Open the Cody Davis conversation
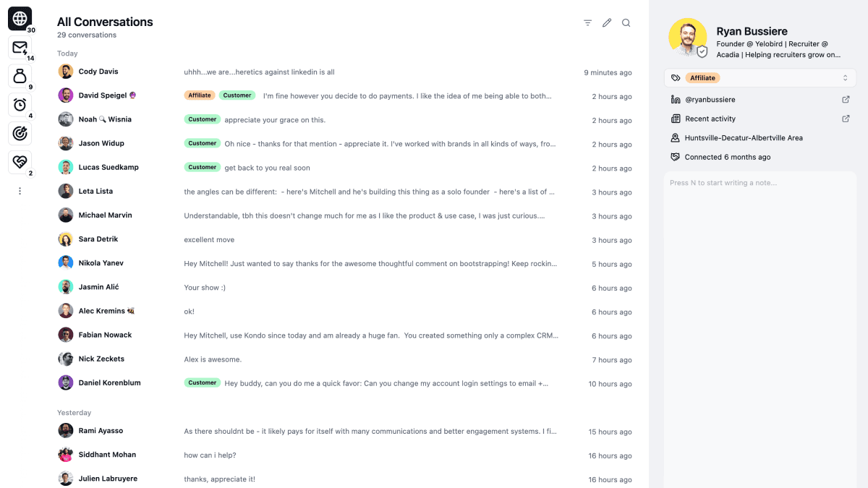Screen dimensions: 868x488 coord(289,72)
